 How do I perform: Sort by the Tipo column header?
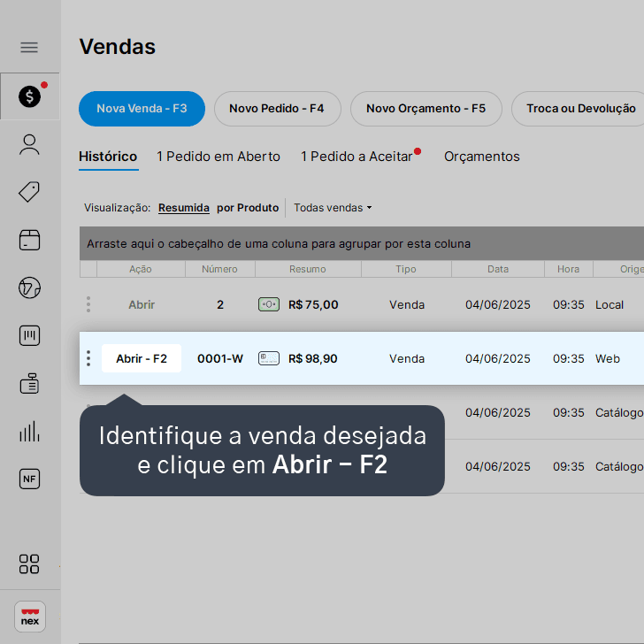point(406,269)
